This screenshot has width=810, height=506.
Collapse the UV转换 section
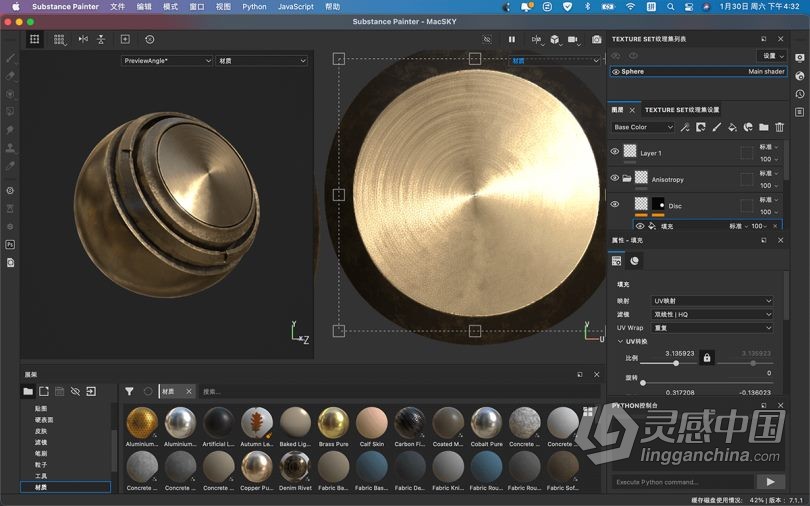[x=620, y=341]
